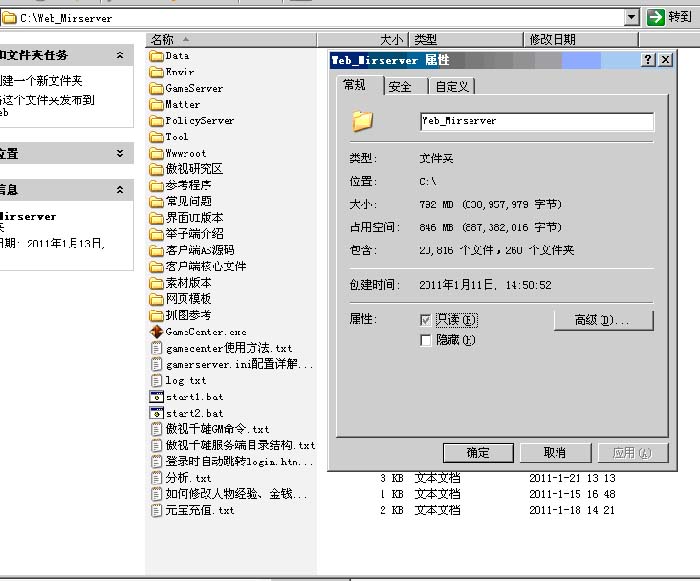Click the 转到 go button
This screenshot has width=700, height=581.
[x=670, y=17]
